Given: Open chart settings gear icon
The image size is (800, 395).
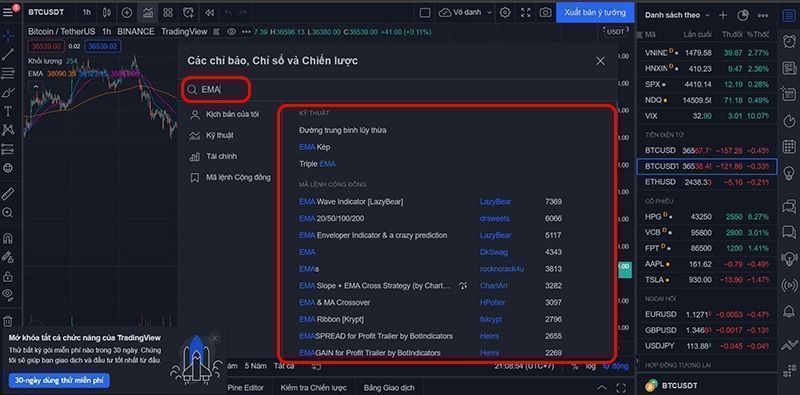Looking at the screenshot, I should tap(505, 12).
